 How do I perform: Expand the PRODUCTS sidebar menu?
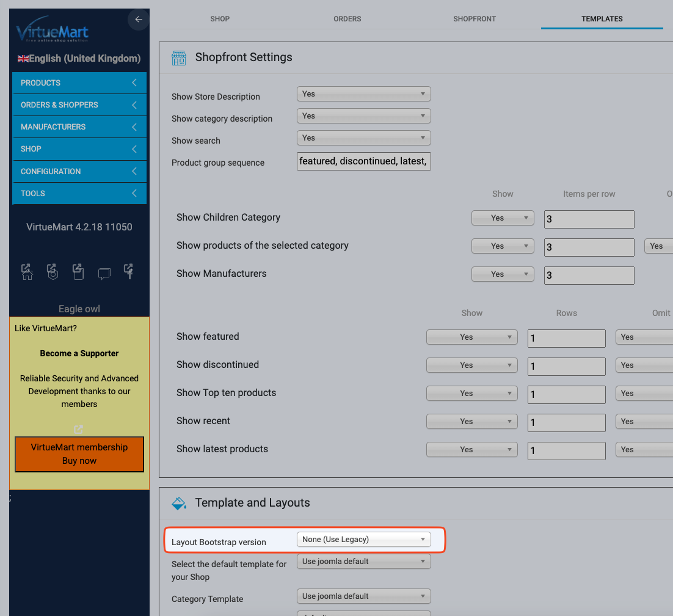point(79,83)
